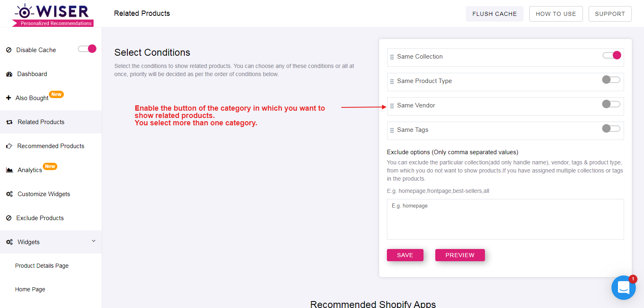The width and height of the screenshot is (644, 308).
Task: Turn off the Same Collection toggle
Action: pyautogui.click(x=612, y=55)
